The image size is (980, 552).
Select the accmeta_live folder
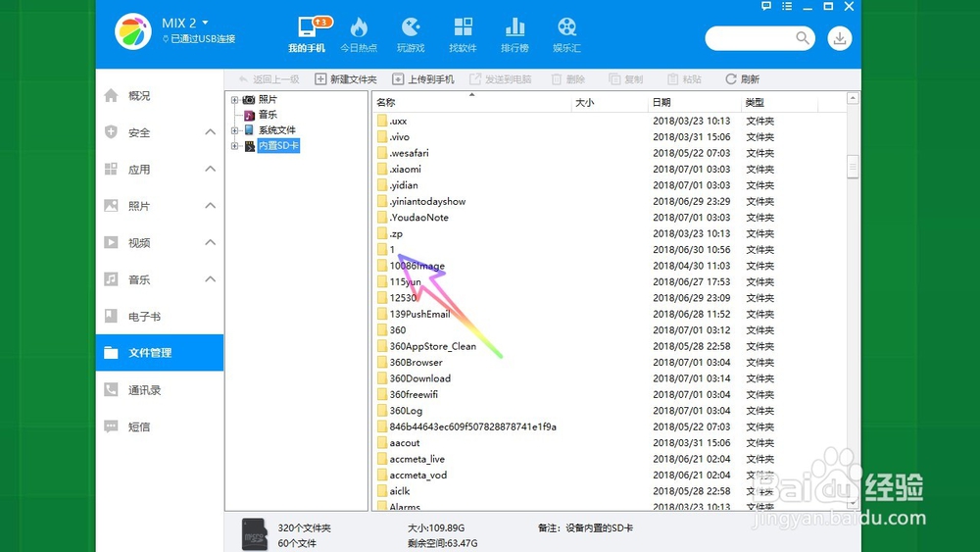416,459
